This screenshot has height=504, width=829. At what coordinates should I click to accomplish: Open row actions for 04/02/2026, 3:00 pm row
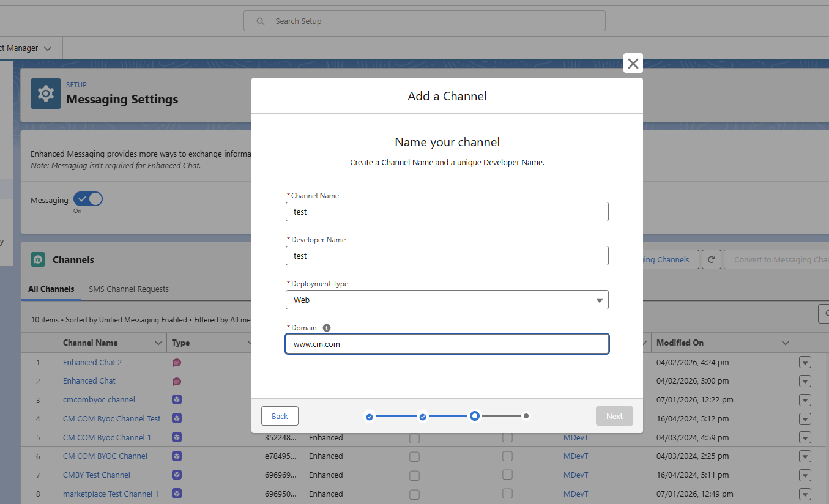click(805, 381)
